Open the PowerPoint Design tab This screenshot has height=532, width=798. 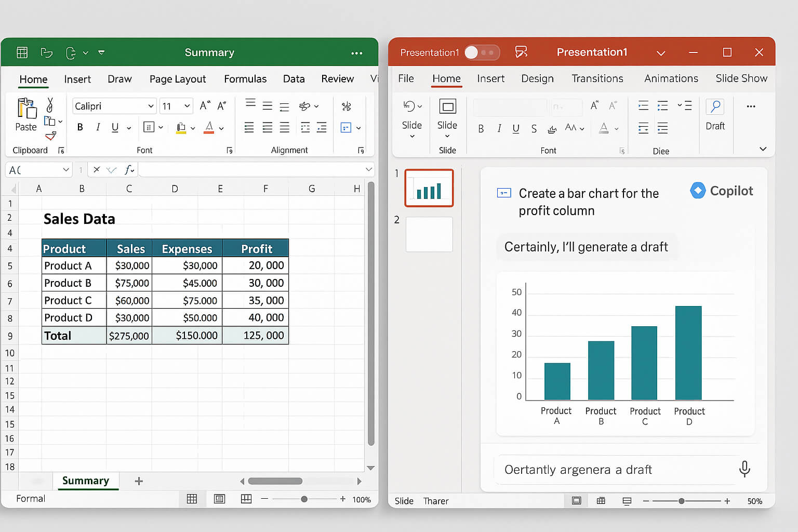click(537, 78)
